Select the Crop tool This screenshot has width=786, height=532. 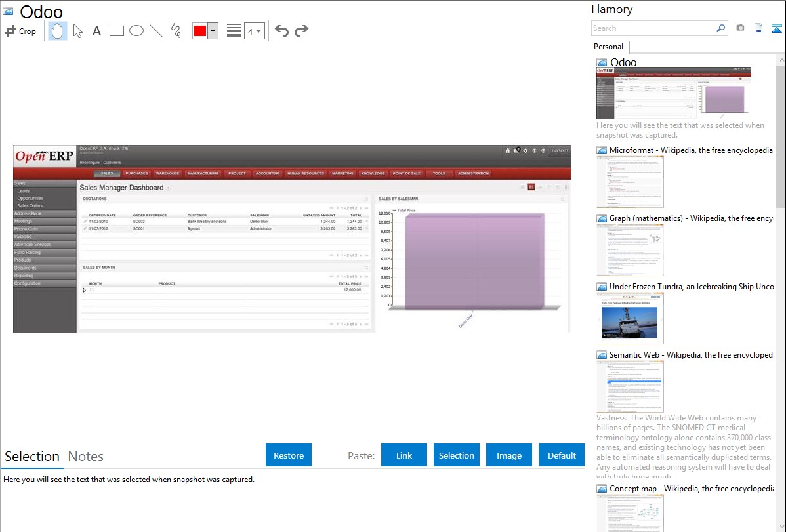click(x=20, y=31)
